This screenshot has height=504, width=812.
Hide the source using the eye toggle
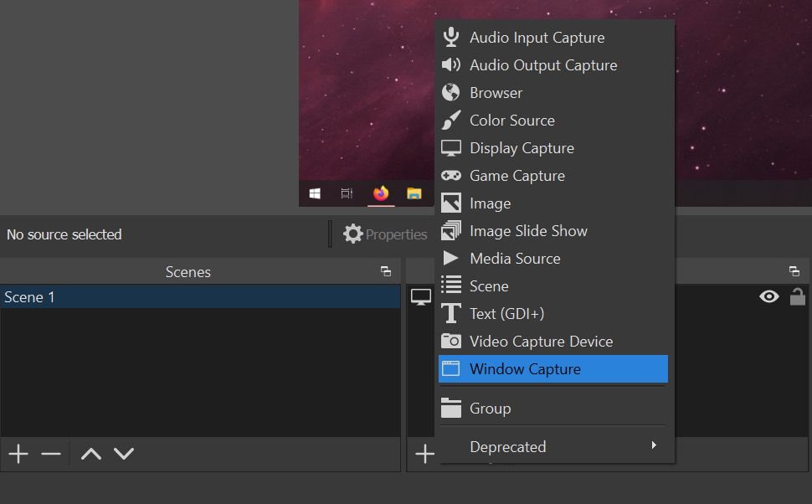click(768, 296)
